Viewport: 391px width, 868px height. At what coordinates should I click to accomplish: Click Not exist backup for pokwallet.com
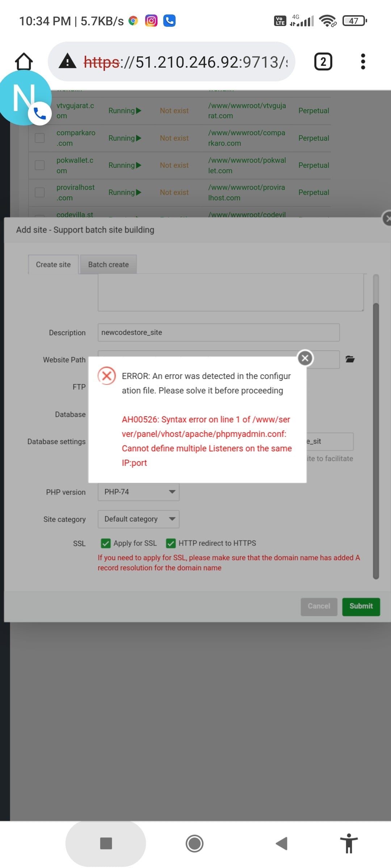[174, 165]
